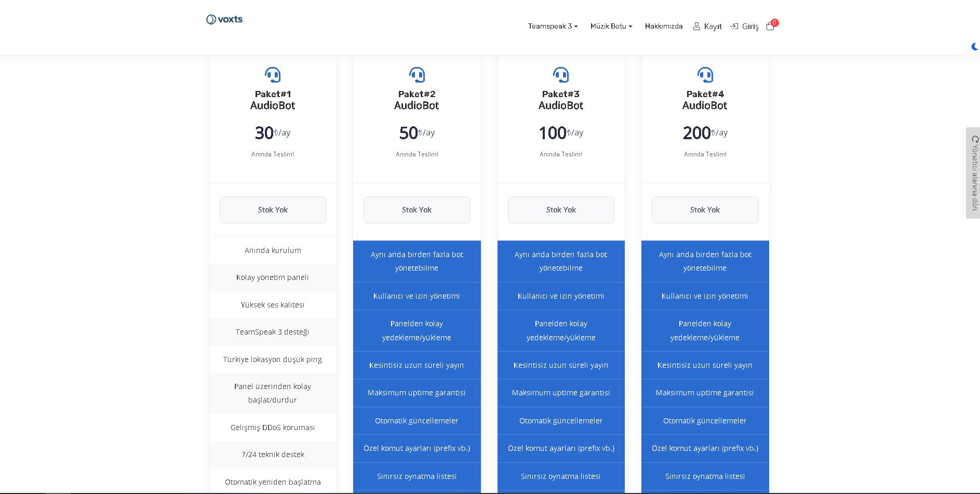Image resolution: width=980 pixels, height=494 pixels.
Task: Click the Giriş login arrow icon
Action: (734, 26)
